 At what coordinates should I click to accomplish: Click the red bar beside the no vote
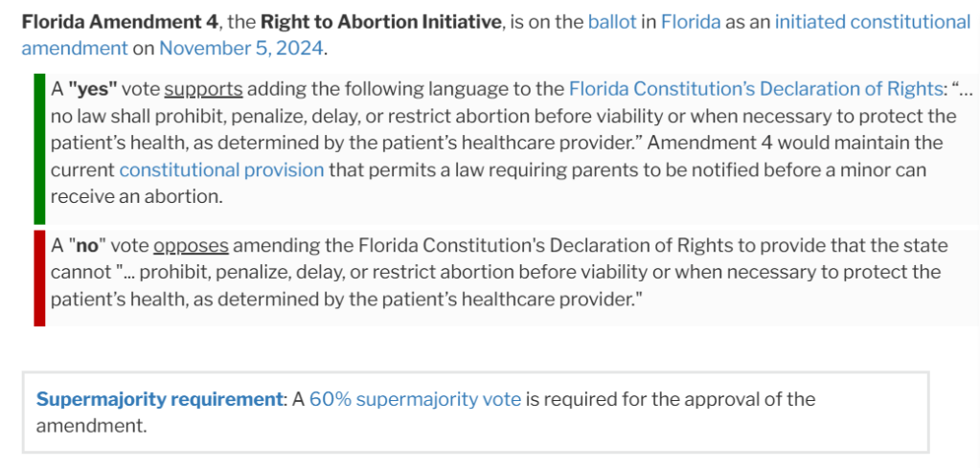39,278
